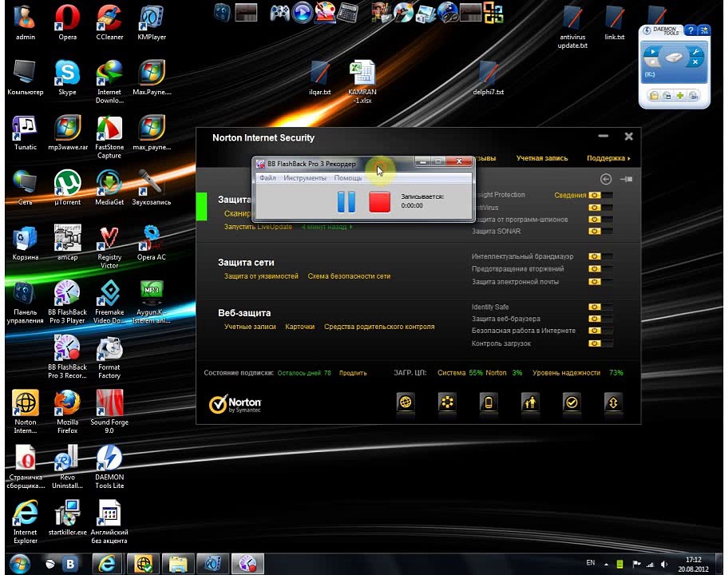Show hidden tray icons arrow
This screenshot has height=575, width=728.
pyautogui.click(x=606, y=565)
